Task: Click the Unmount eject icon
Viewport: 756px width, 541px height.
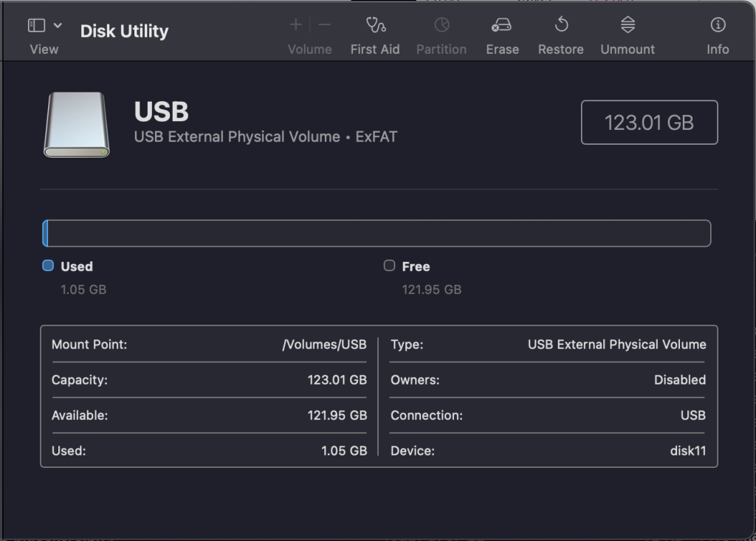Action: point(628,26)
